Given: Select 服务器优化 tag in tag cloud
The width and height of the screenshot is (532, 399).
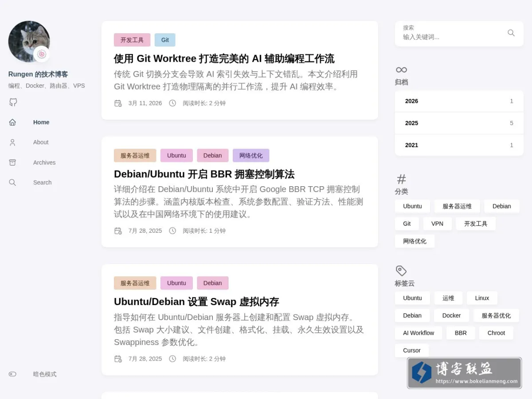Looking at the screenshot, I should coord(496,316).
